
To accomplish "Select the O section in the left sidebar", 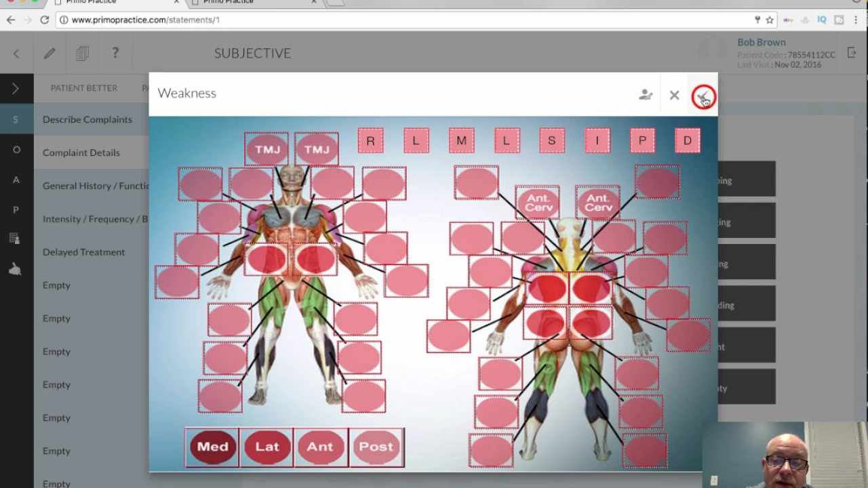I will pos(16,150).
